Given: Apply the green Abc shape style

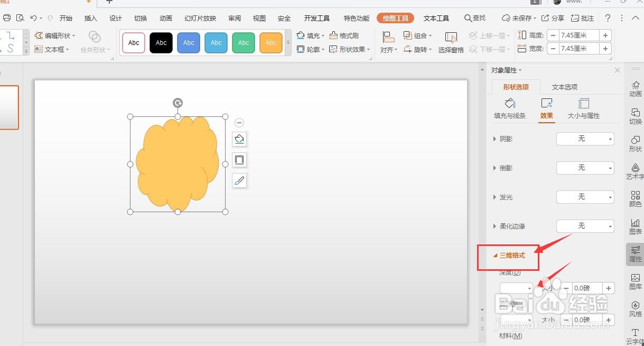Looking at the screenshot, I should point(244,43).
